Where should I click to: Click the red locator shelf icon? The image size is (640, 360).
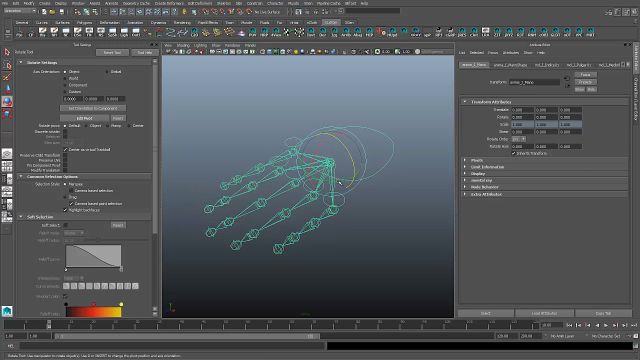coord(380,32)
